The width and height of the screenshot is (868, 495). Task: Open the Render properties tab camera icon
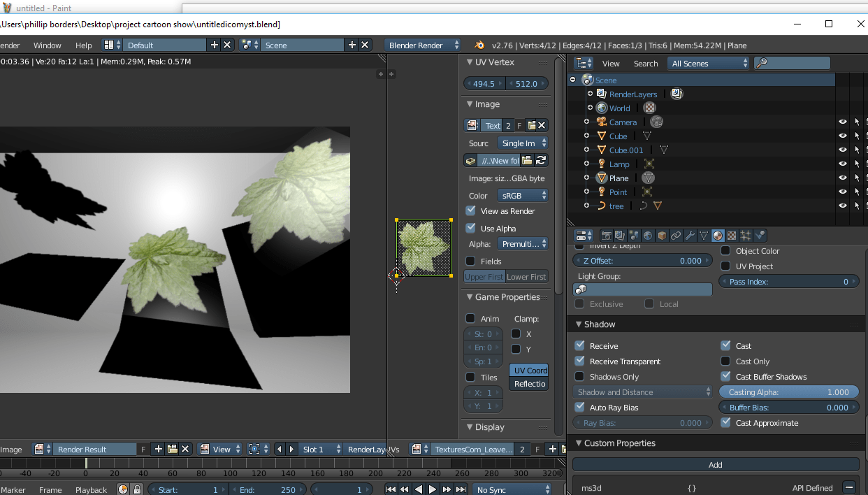(607, 236)
